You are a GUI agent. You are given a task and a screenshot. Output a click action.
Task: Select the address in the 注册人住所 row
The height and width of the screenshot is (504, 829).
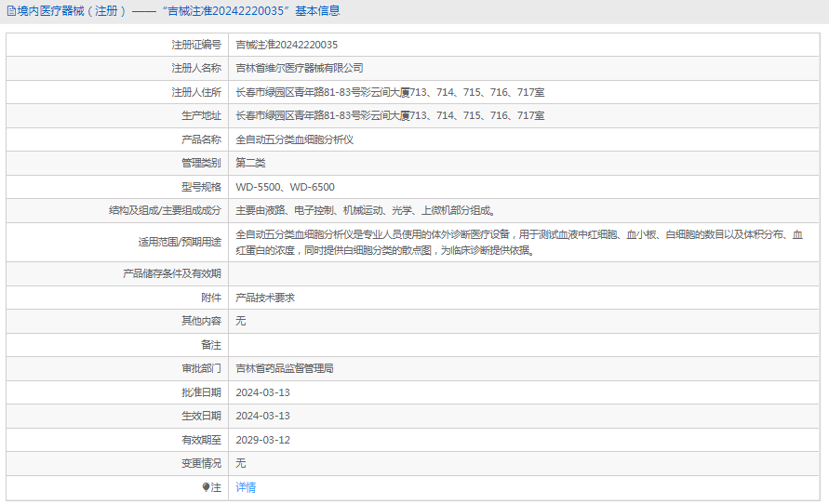pyautogui.click(x=390, y=92)
